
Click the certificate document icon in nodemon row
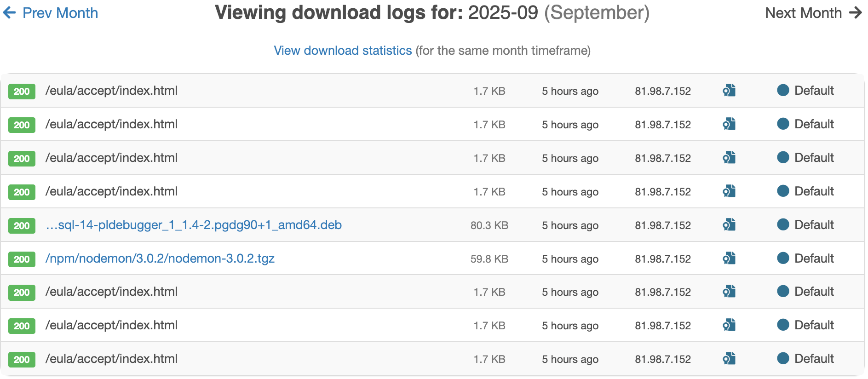coord(729,258)
